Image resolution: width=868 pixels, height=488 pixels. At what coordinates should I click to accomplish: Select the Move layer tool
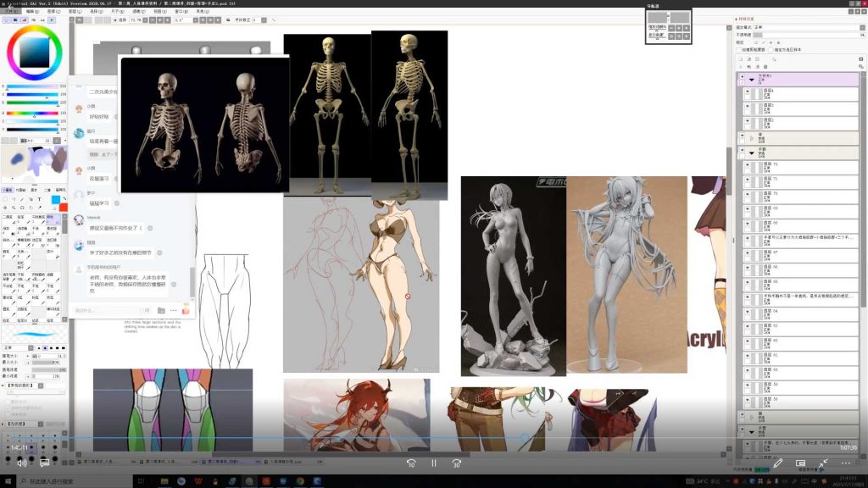5,208
